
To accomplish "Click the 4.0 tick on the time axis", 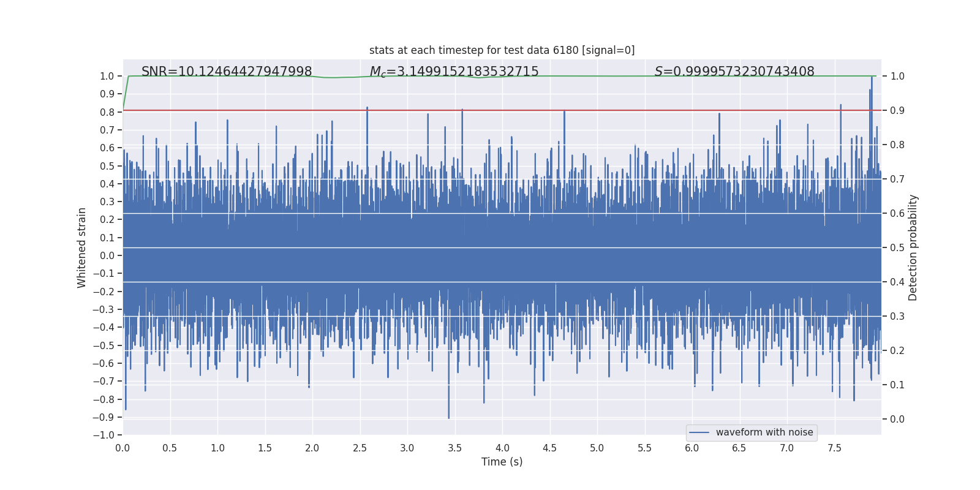I will click(x=502, y=448).
